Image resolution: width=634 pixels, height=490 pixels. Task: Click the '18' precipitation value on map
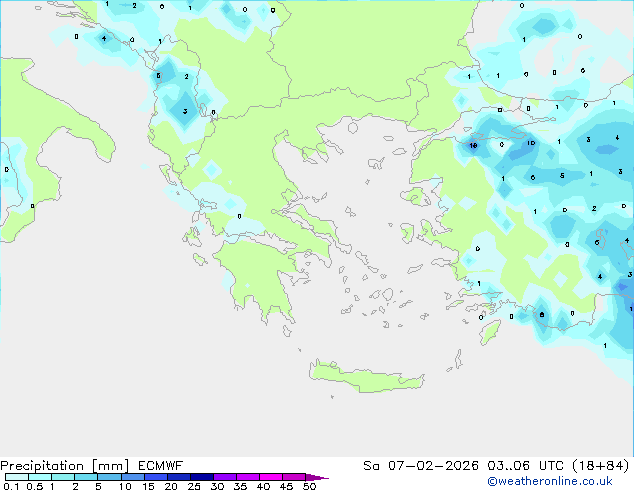click(473, 146)
